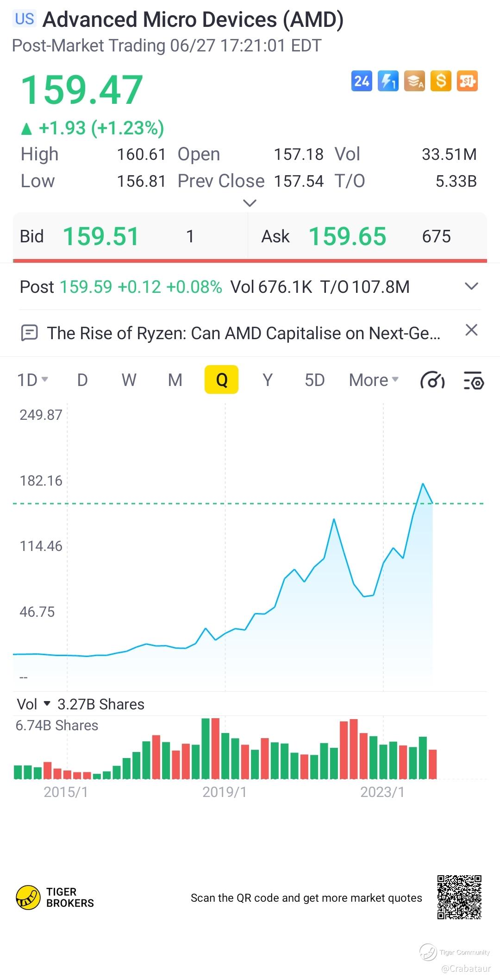
Task: Tap the orange $1 puzzle piece badge
Action: coord(467,82)
